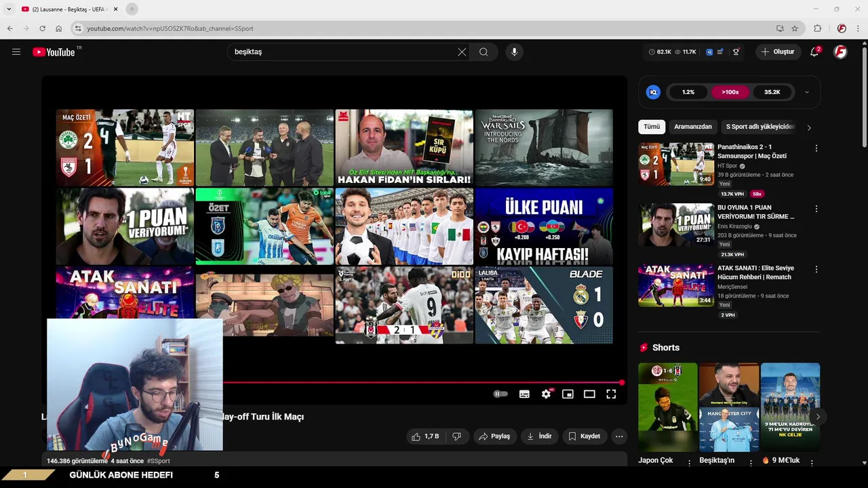This screenshot has width=868, height=488.
Task: Reload the page in Chrome
Action: pos(42,28)
